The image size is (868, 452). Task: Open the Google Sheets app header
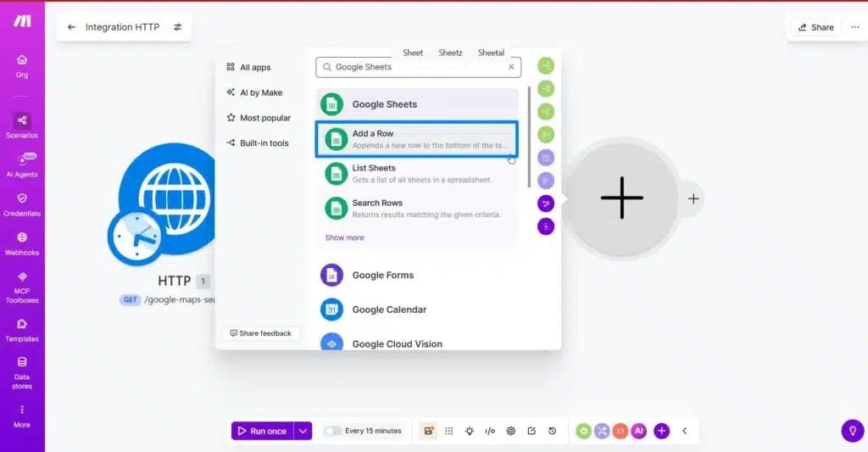click(417, 104)
